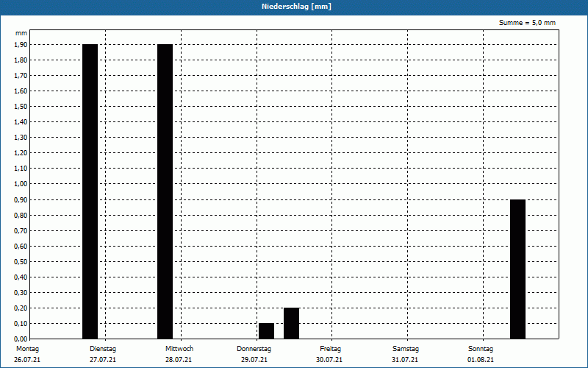Click the date 29.07.21
588x368 pixels.
tap(254, 360)
